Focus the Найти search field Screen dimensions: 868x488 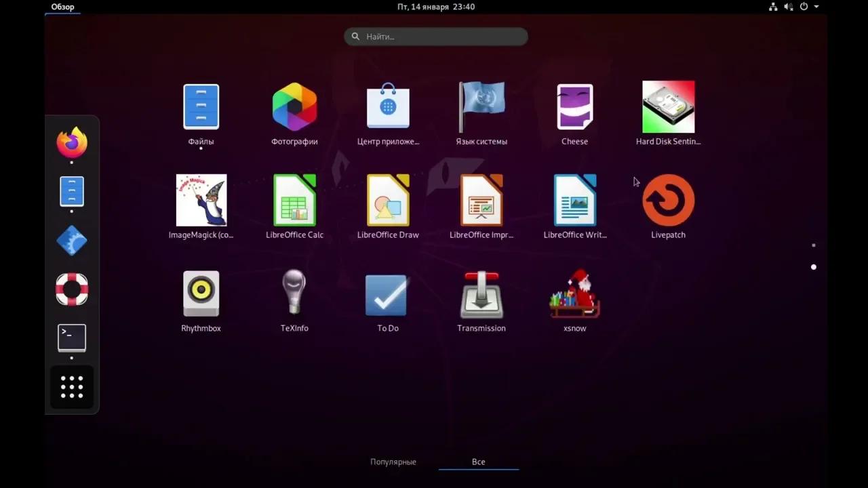436,37
